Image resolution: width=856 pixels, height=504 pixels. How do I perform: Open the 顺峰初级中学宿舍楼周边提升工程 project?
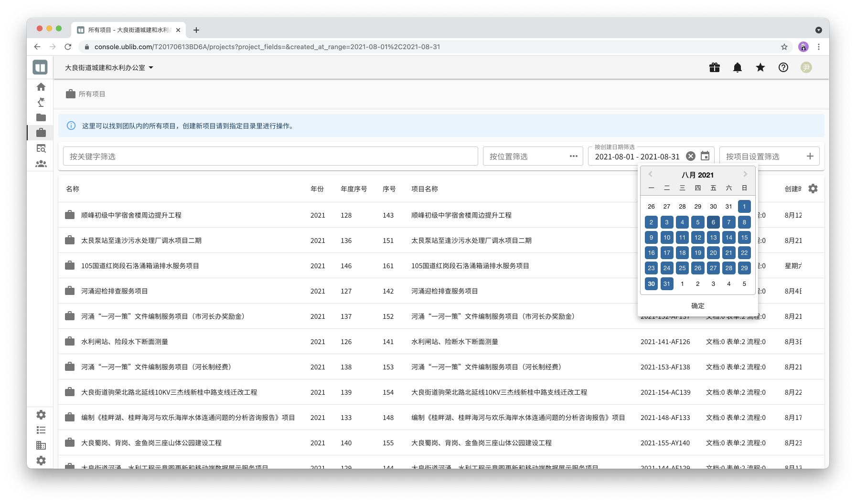tap(131, 215)
